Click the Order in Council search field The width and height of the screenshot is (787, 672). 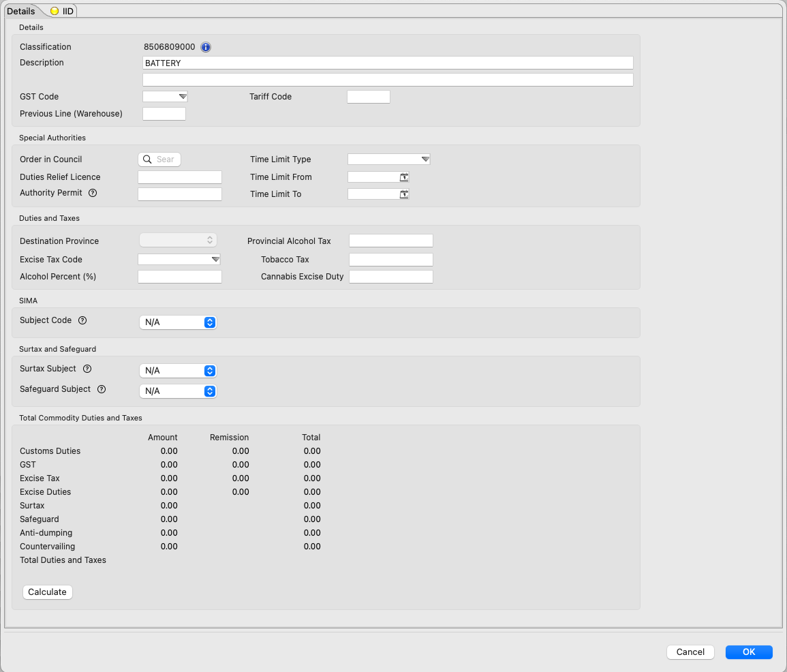pos(159,159)
